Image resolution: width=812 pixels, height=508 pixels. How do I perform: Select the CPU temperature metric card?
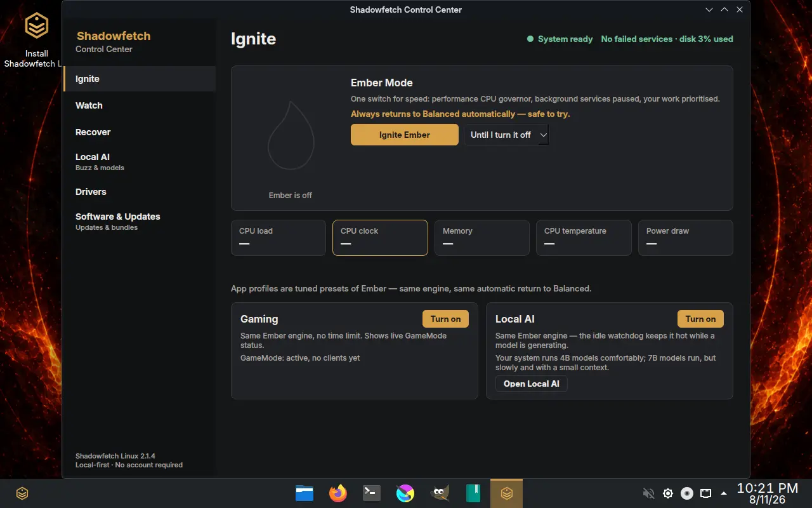point(584,237)
